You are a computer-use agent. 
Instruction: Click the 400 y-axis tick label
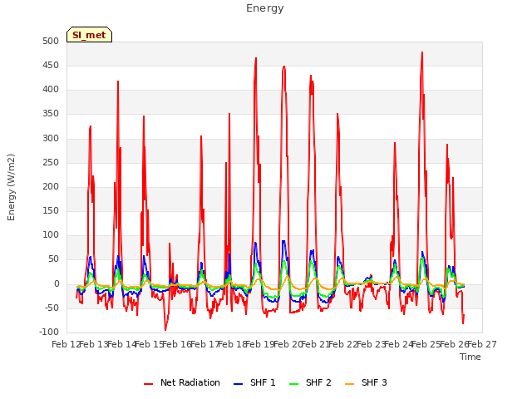(x=51, y=90)
